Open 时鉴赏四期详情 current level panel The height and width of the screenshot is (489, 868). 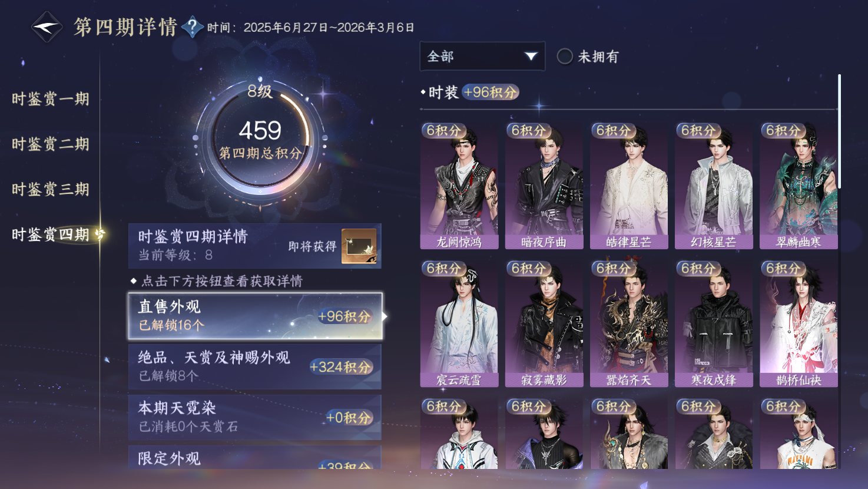pyautogui.click(x=255, y=246)
